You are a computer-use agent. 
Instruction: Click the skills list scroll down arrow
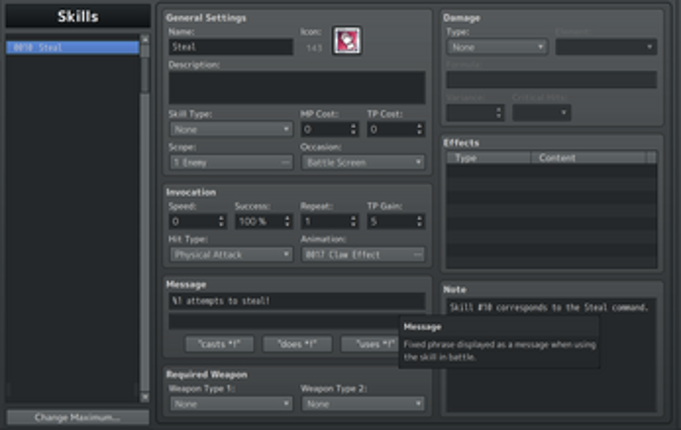point(145,397)
